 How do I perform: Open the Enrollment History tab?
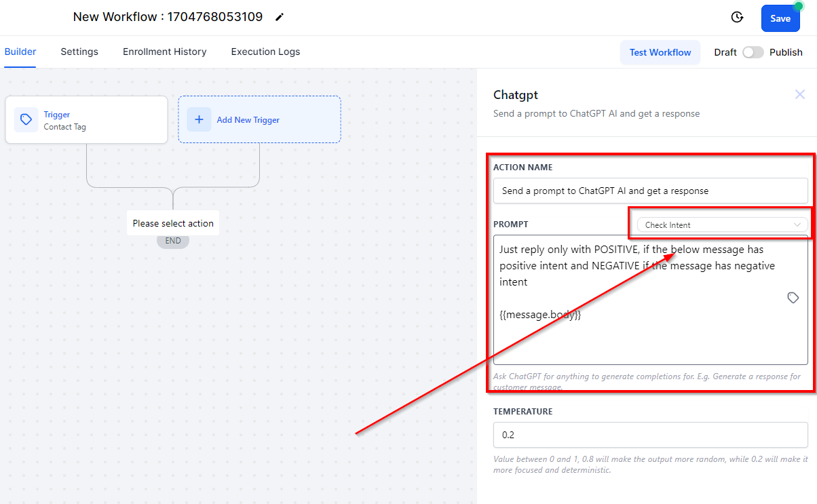tap(165, 52)
